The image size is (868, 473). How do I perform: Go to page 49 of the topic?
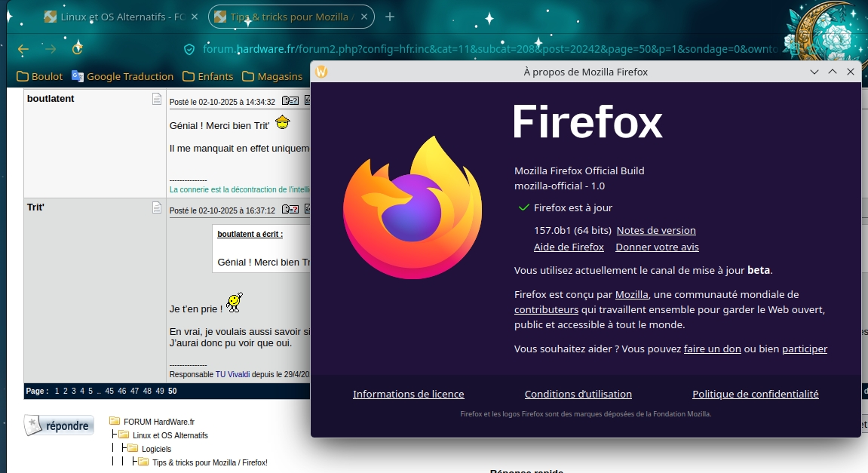coord(160,391)
